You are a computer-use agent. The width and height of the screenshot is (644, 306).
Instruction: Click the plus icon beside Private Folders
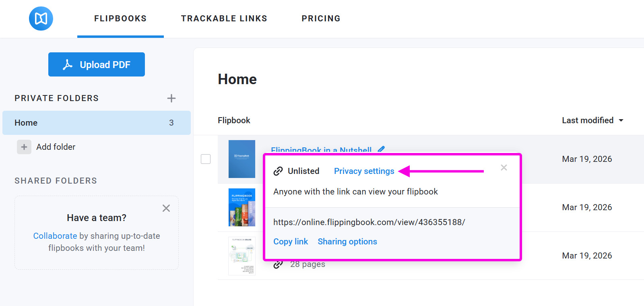171,98
